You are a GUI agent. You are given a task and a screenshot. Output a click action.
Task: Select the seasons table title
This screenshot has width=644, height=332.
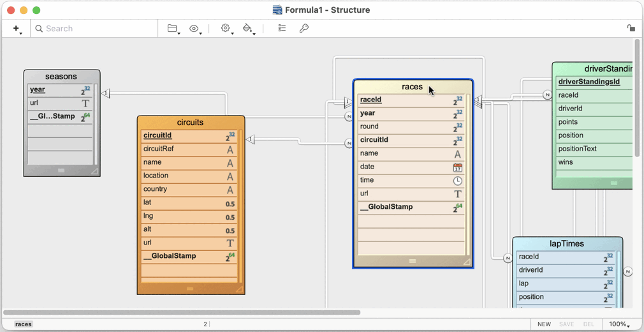(x=61, y=77)
